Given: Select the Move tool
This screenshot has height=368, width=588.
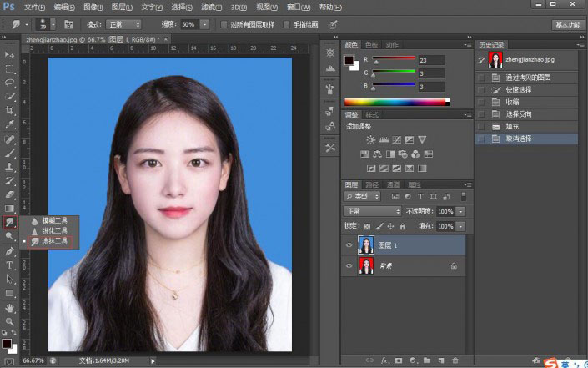Looking at the screenshot, I should pos(10,54).
